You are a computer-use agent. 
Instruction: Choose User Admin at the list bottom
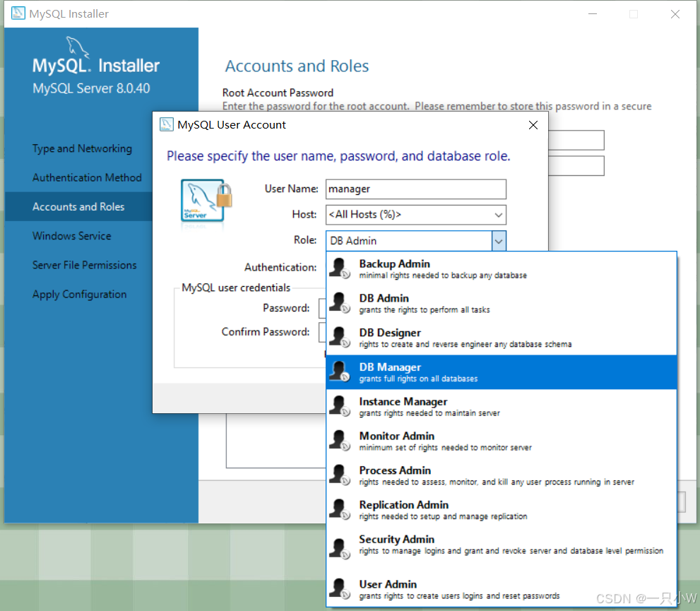pos(502,589)
